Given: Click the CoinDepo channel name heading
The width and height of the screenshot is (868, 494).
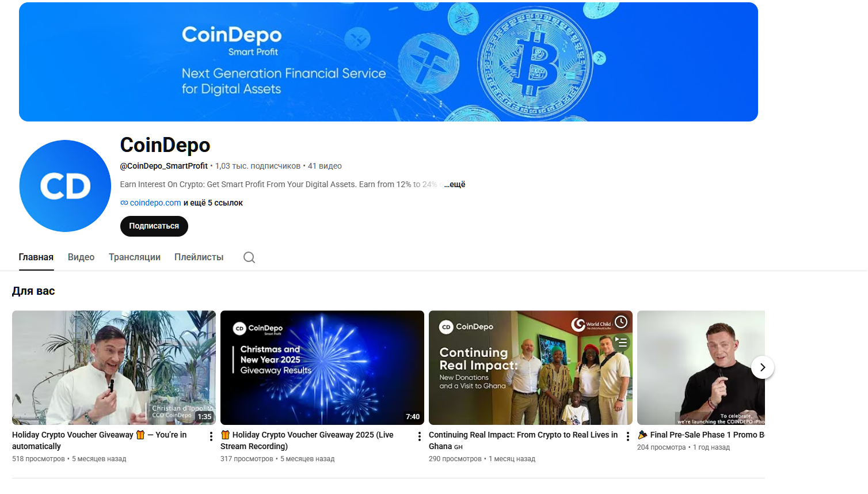Looking at the screenshot, I should click(x=165, y=145).
